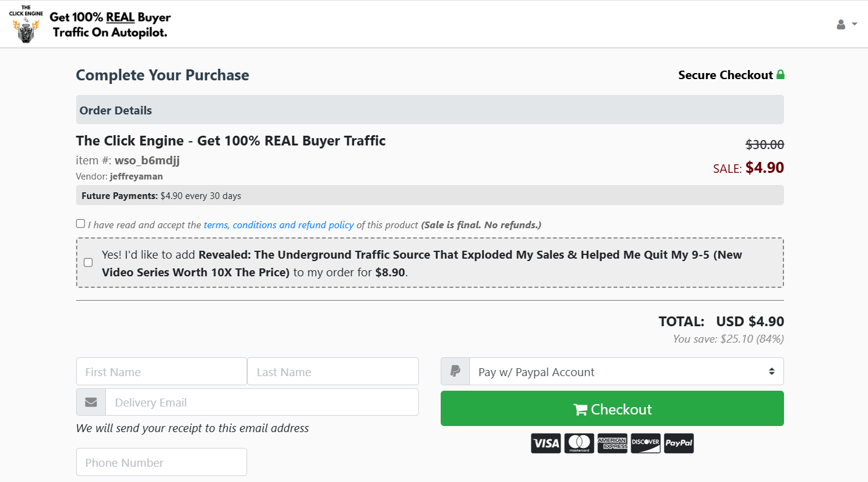The height and width of the screenshot is (482, 868).
Task: Click the PayPal icon in the payment selector
Action: pyautogui.click(x=455, y=371)
